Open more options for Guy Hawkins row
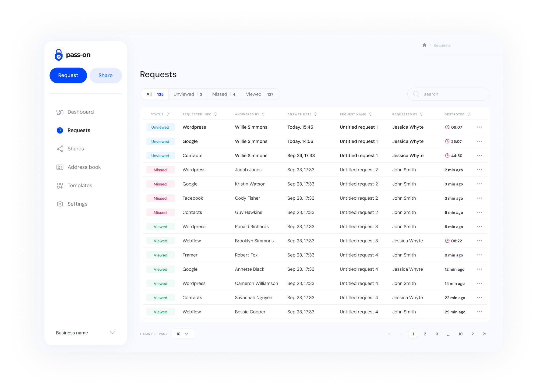The image size is (540, 392). click(479, 212)
